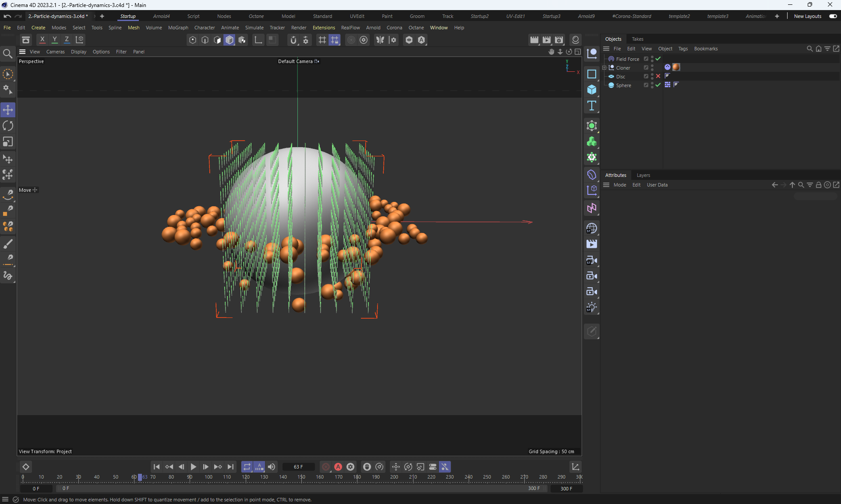Switch to the Takes tab
The height and width of the screenshot is (504, 841).
click(x=637, y=39)
